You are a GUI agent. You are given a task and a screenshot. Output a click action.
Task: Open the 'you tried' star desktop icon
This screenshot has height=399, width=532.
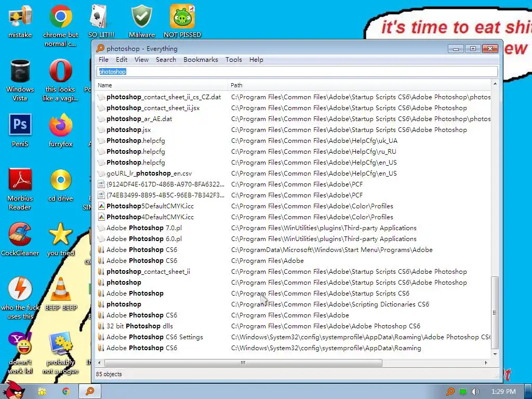(60, 240)
